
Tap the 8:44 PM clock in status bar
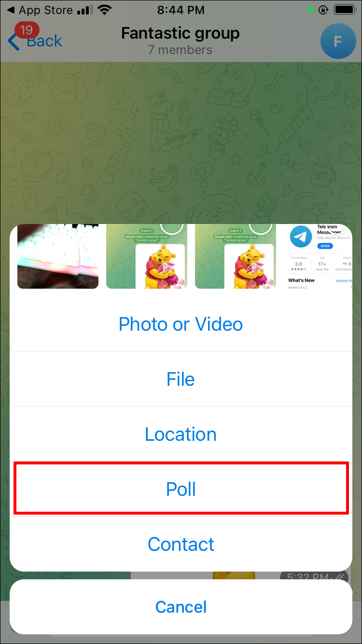click(181, 10)
